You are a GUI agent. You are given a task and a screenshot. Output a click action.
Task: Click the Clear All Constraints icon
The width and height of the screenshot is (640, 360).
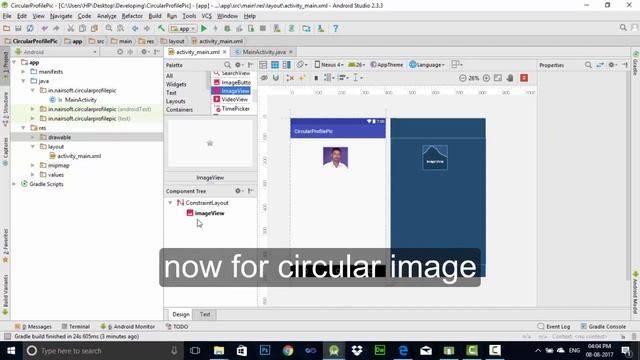coord(290,78)
